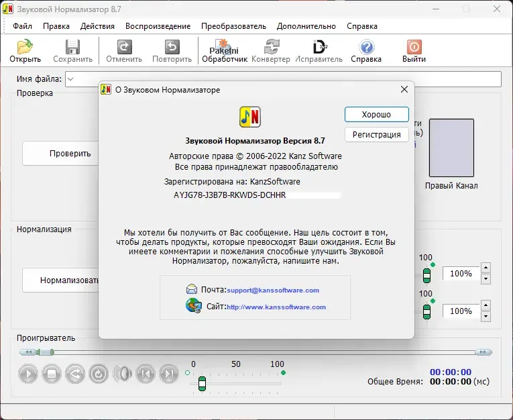Expand the Имя файла dropdown
This screenshot has width=513, height=420.
pos(70,79)
